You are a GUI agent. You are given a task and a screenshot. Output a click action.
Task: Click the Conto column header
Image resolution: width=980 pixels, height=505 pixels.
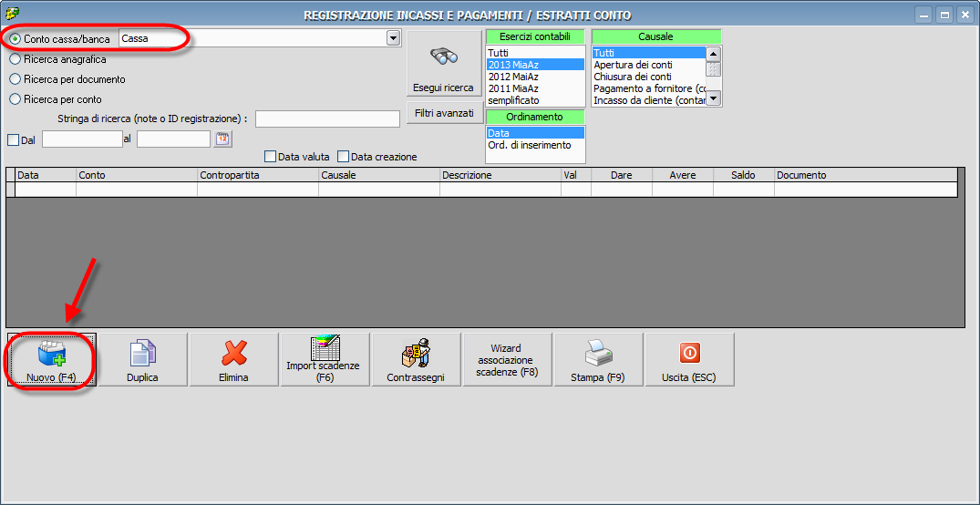(137, 175)
